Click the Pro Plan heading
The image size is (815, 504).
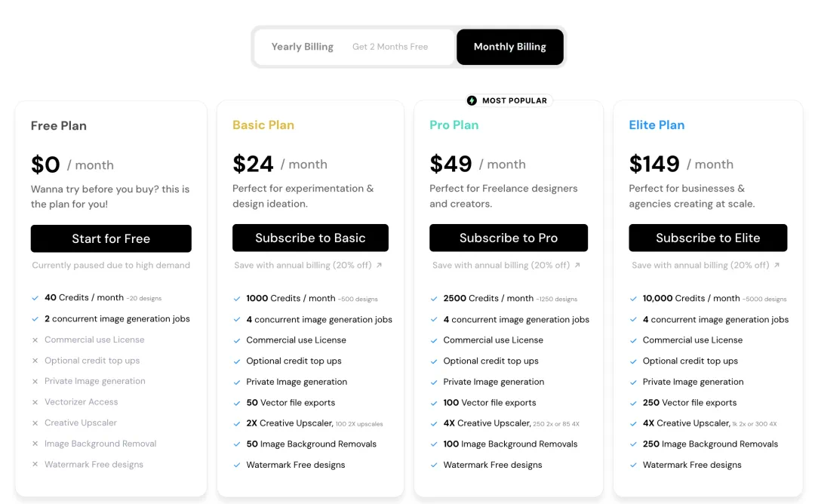[454, 125]
